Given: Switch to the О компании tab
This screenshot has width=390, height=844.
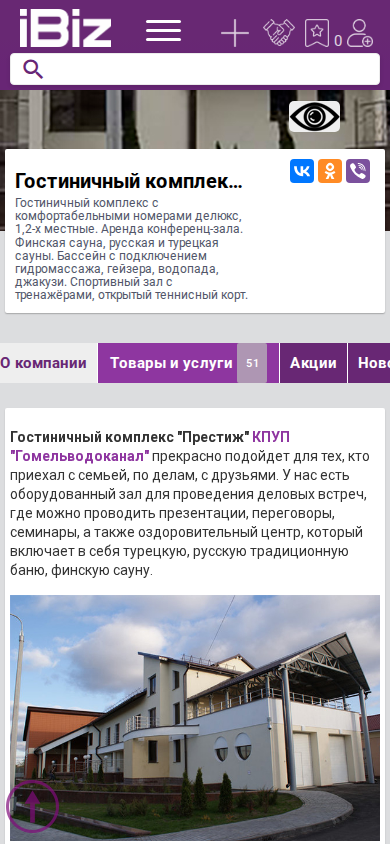Looking at the screenshot, I should 44,363.
